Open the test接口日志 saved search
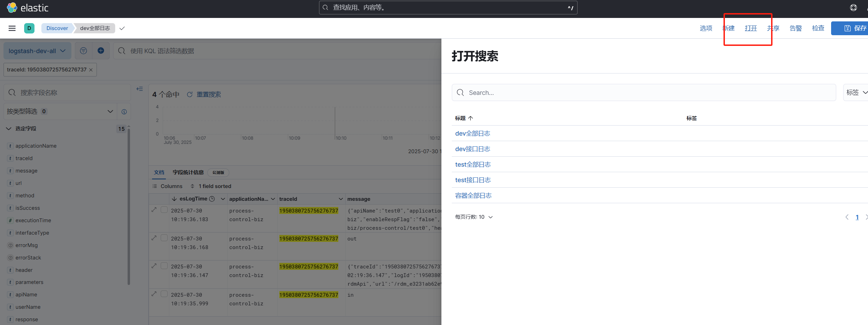Image resolution: width=868 pixels, height=325 pixels. point(473,180)
